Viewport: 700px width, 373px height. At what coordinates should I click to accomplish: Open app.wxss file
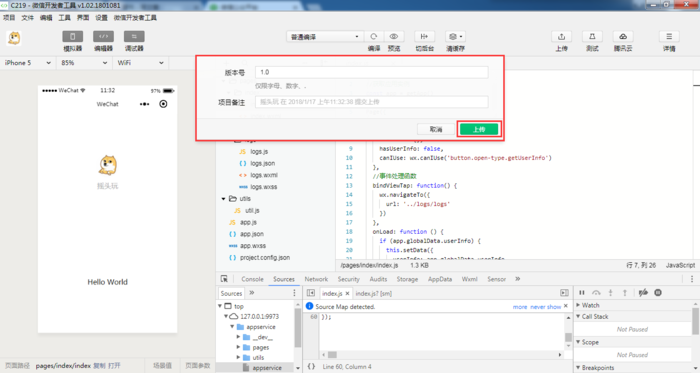(x=253, y=246)
